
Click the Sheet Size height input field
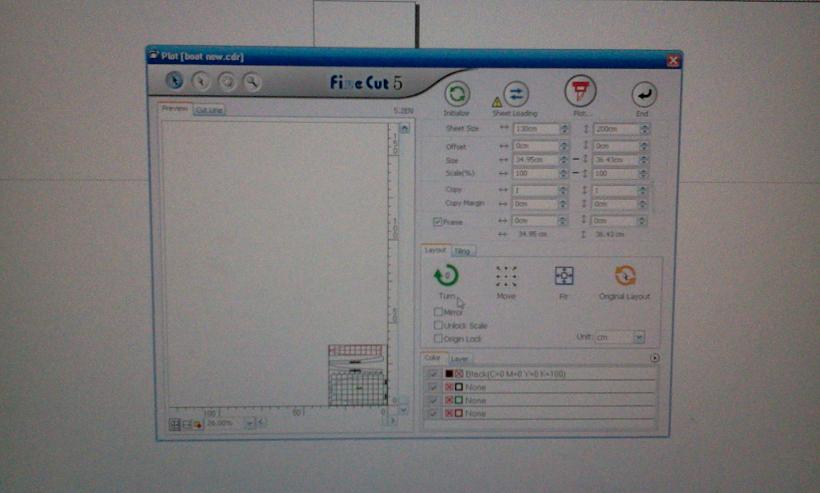tap(617, 129)
